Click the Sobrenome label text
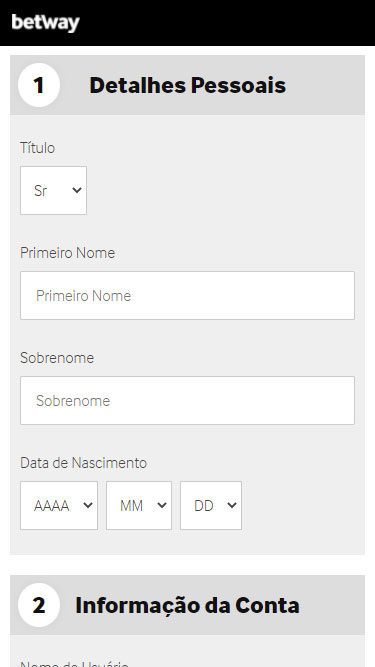 click(57, 358)
